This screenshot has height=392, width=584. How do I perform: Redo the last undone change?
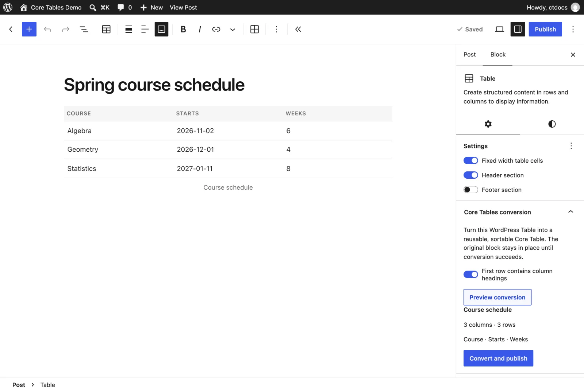tap(66, 29)
